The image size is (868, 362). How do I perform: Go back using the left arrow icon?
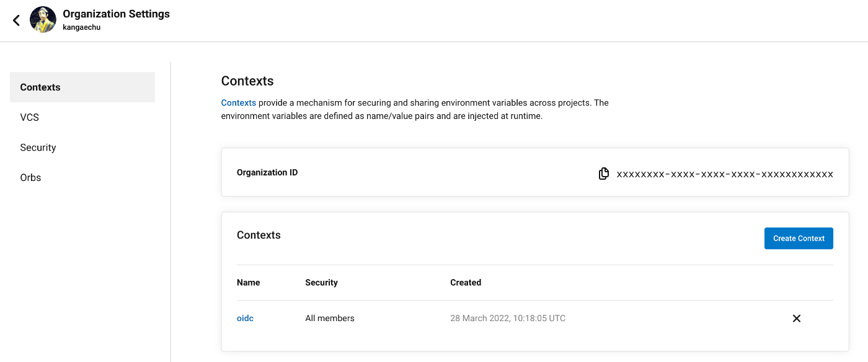pos(16,20)
